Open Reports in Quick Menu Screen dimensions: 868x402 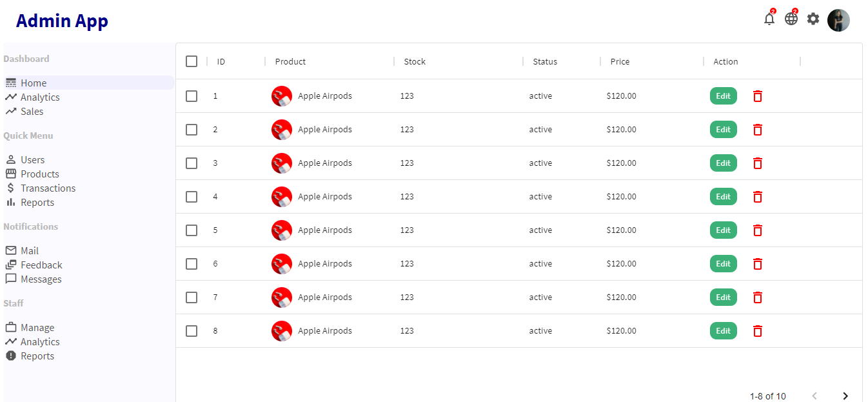[88, 203]
